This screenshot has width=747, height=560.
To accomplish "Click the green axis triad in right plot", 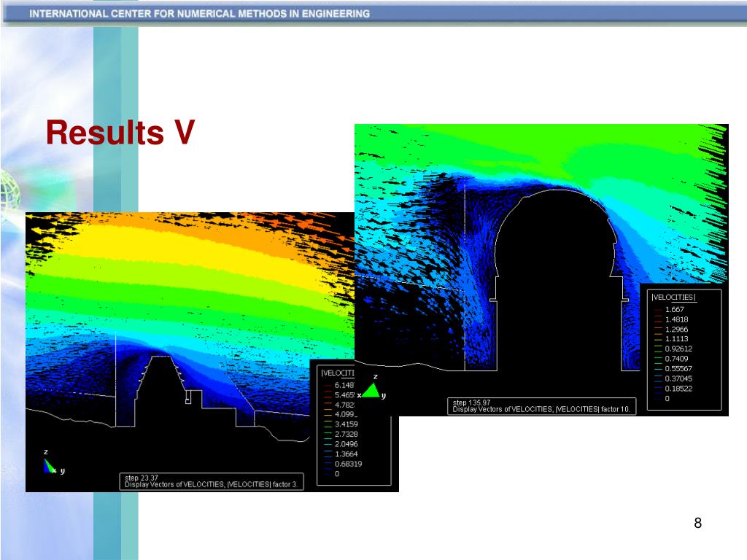I will point(371,391).
